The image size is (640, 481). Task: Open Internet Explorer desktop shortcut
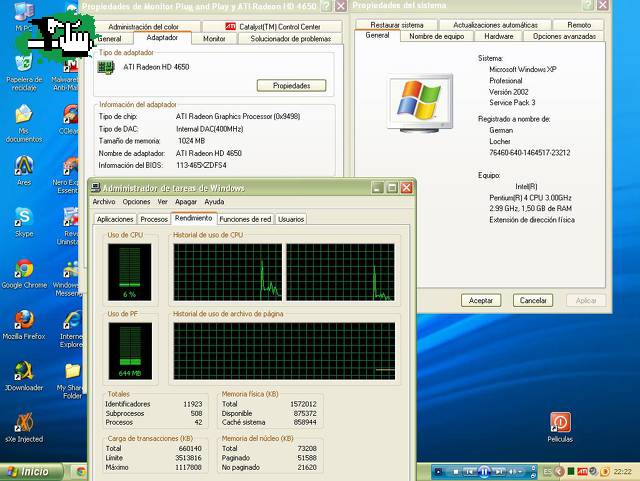click(71, 329)
